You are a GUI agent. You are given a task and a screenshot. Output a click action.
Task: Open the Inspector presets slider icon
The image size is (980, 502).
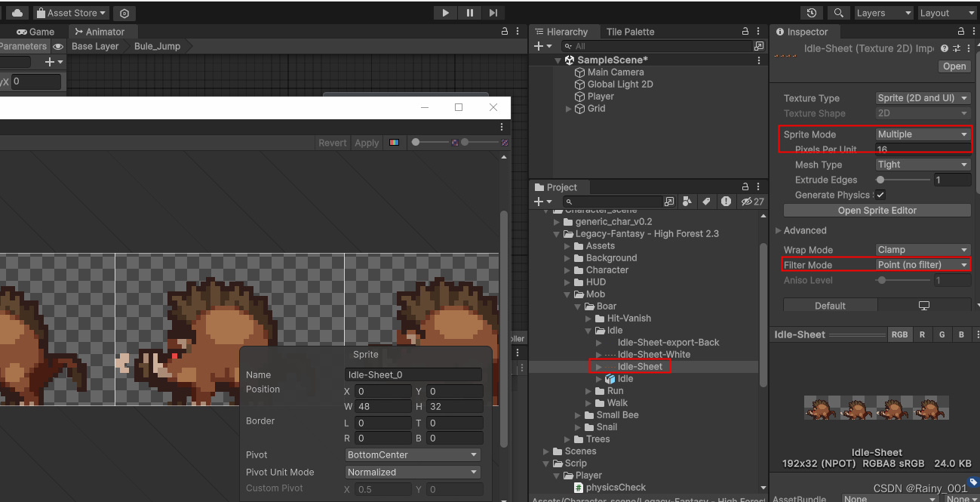coord(956,48)
